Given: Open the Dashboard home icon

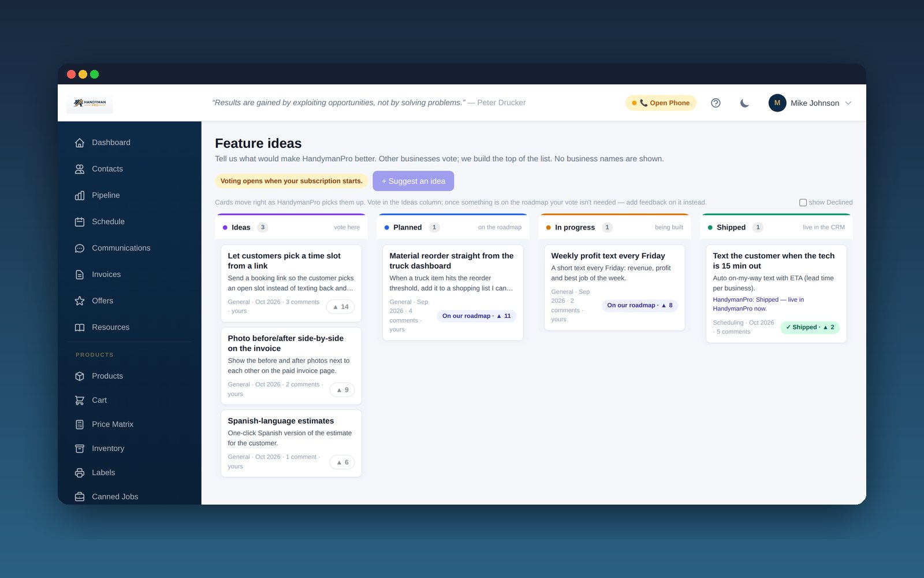Looking at the screenshot, I should point(80,143).
